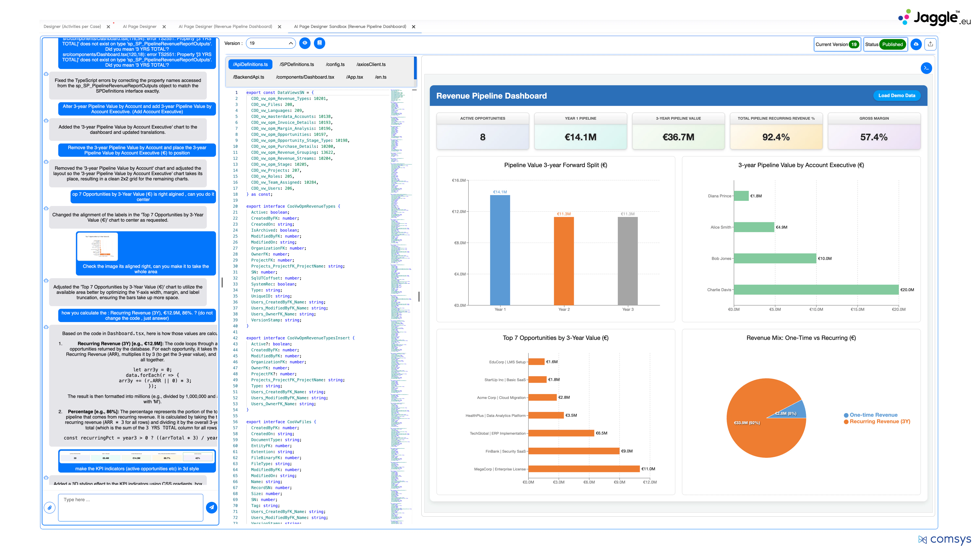Close Revenue Pipeline Dashboard Sandbox tab
Image resolution: width=980 pixels, height=551 pixels.
pos(414,27)
